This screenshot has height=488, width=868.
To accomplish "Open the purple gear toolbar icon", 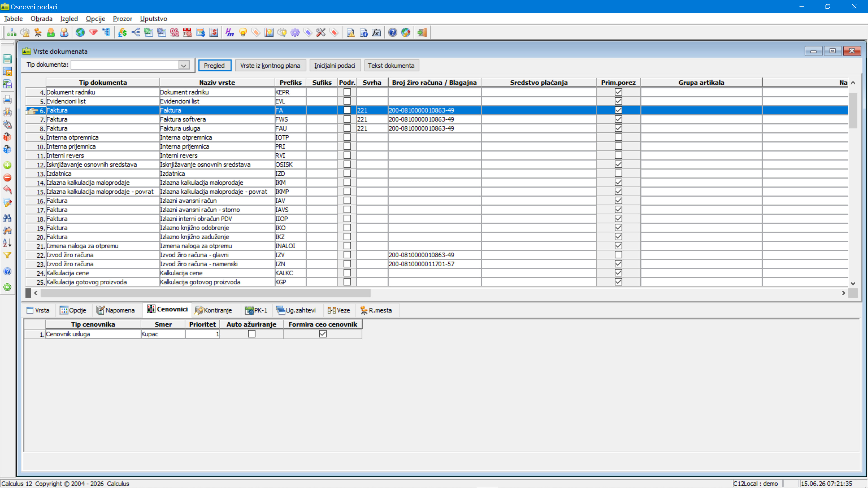I will [x=295, y=32].
